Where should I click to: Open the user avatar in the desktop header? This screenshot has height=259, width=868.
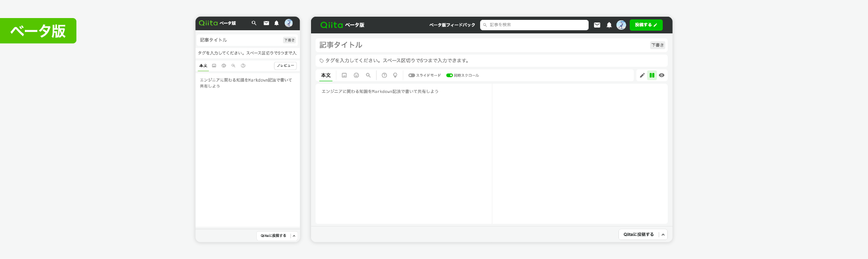(622, 25)
